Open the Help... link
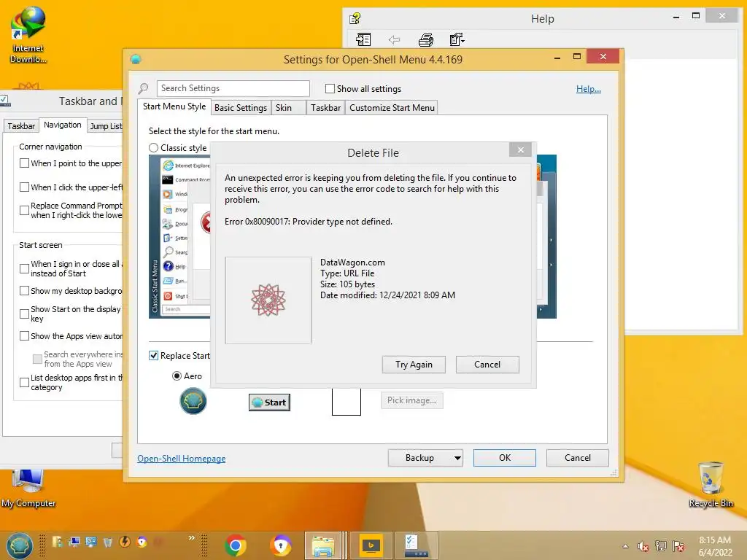The image size is (747, 560). [x=589, y=88]
